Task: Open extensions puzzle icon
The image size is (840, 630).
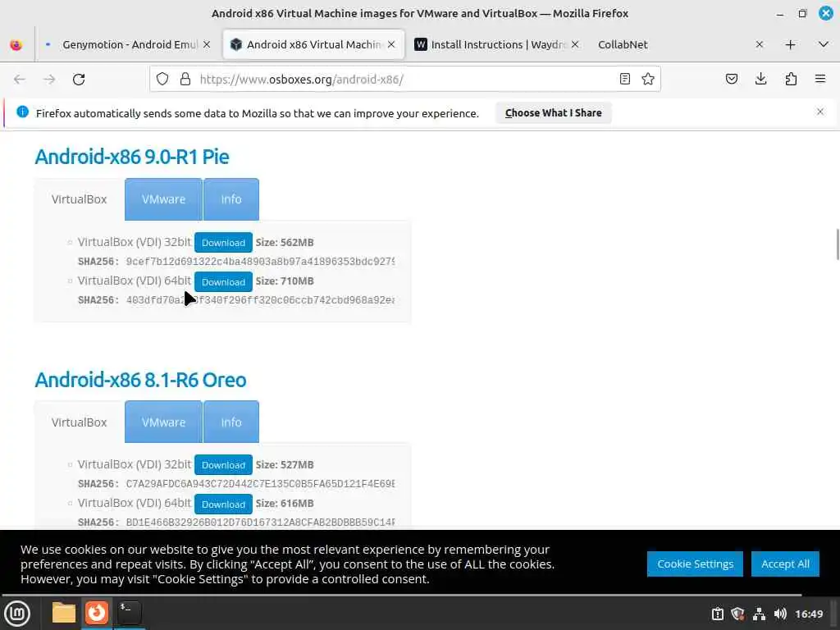Action: pos(791,80)
